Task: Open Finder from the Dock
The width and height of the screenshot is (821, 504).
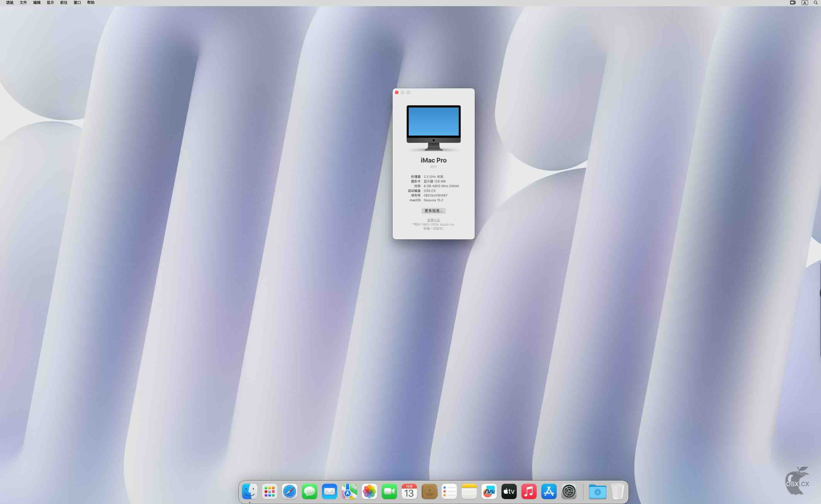Action: pos(249,491)
